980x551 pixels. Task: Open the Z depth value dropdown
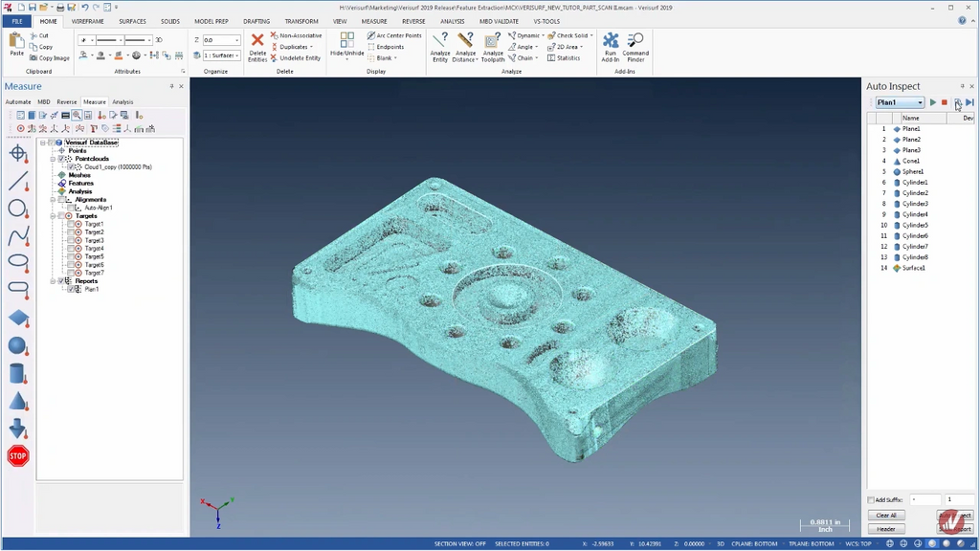tap(237, 40)
